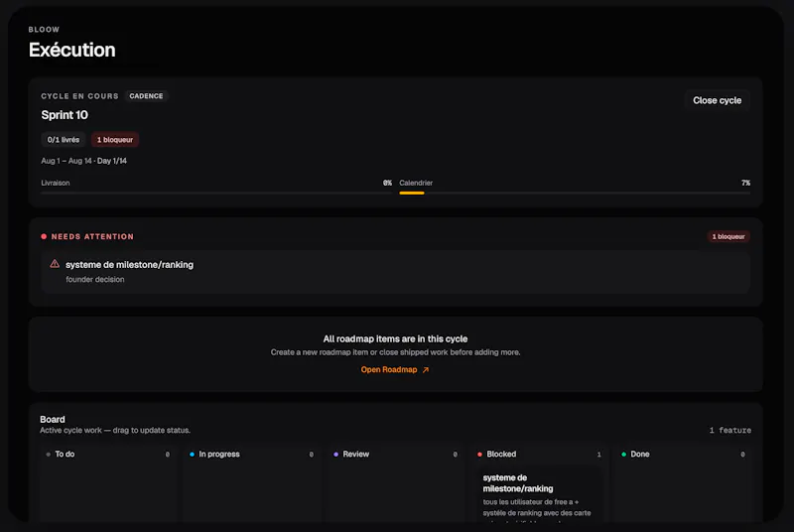794x532 pixels.
Task: Click the warning triangle icon on milestone/ranking alert
Action: (x=55, y=264)
